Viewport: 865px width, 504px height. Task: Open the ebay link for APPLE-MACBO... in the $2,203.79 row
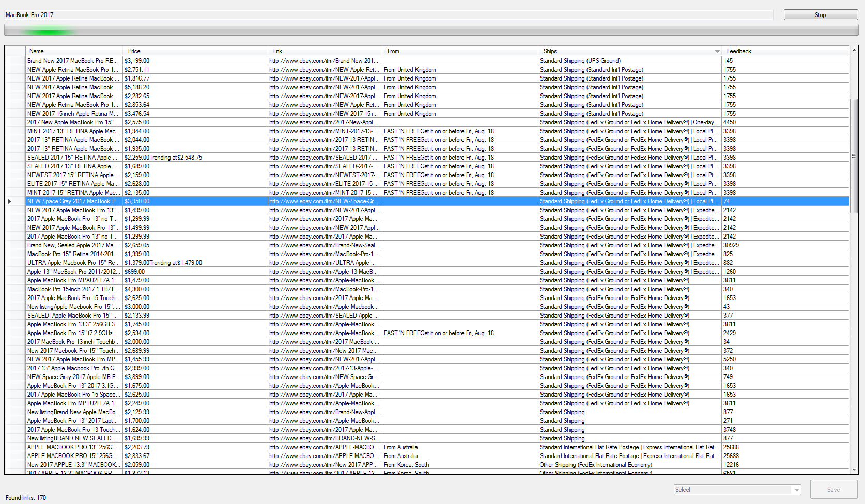pyautogui.click(x=325, y=447)
